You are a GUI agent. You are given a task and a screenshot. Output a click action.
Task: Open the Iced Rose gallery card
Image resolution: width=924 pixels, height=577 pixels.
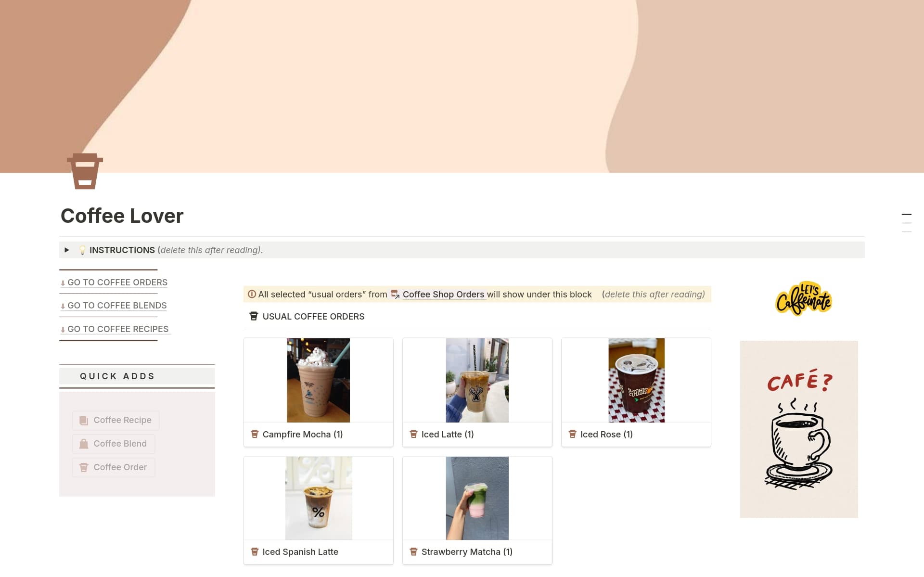point(636,392)
